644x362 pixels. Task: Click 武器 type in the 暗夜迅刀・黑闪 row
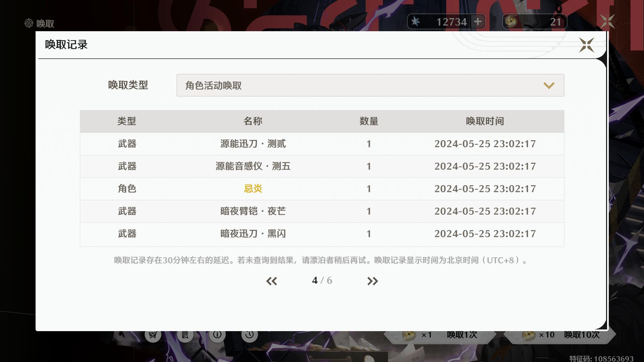click(x=127, y=234)
